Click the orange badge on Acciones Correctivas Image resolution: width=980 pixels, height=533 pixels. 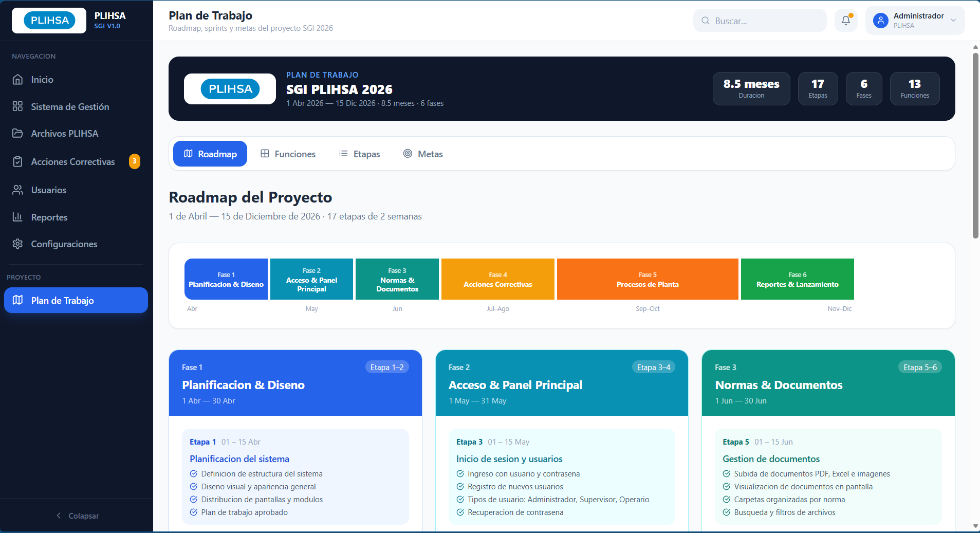coord(135,161)
